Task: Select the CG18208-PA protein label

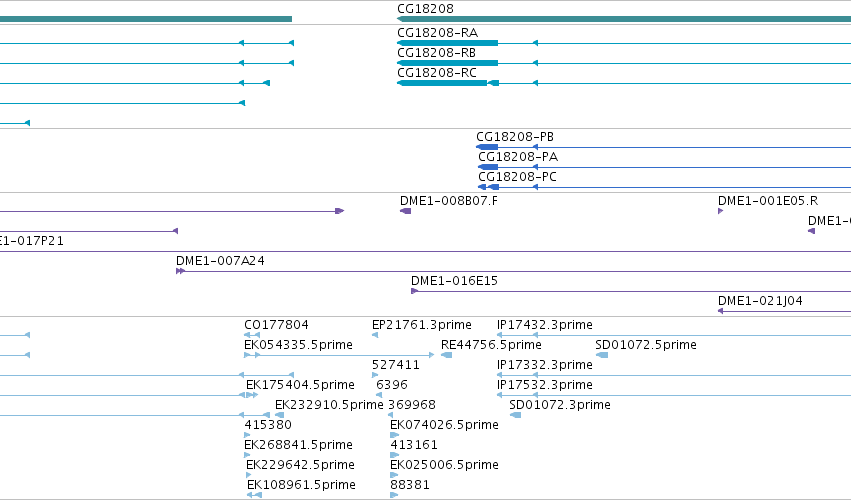Action: click(518, 157)
